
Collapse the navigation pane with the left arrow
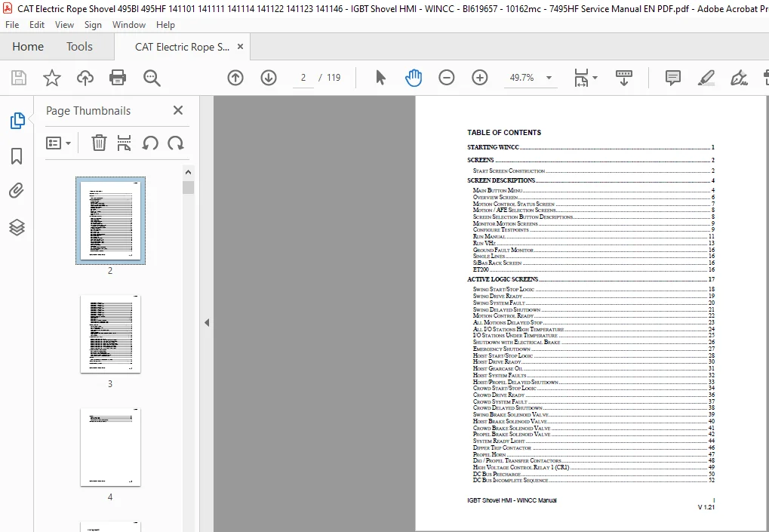point(207,323)
